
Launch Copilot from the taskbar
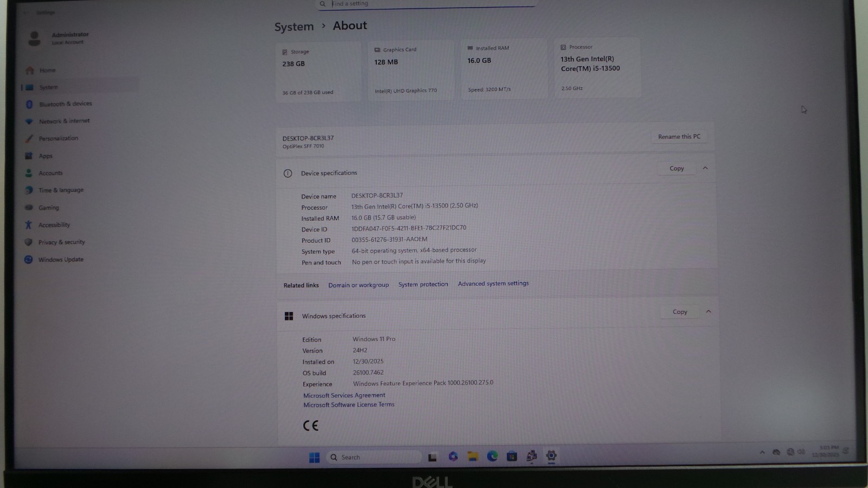point(453,457)
